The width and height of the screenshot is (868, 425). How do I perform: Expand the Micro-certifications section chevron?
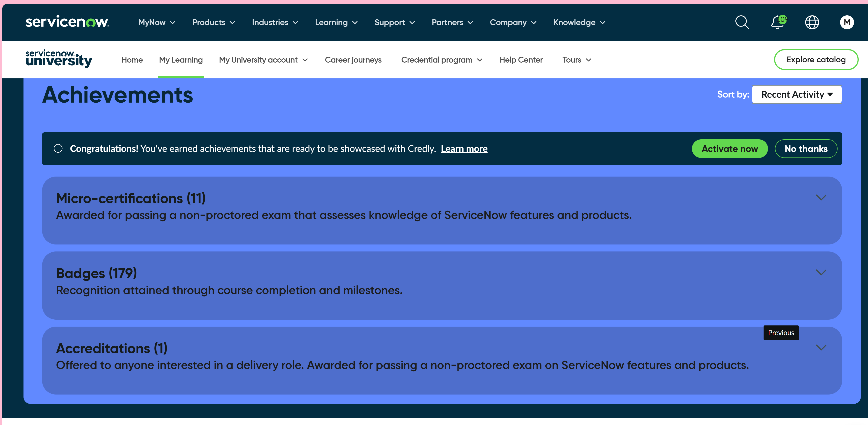(x=821, y=197)
